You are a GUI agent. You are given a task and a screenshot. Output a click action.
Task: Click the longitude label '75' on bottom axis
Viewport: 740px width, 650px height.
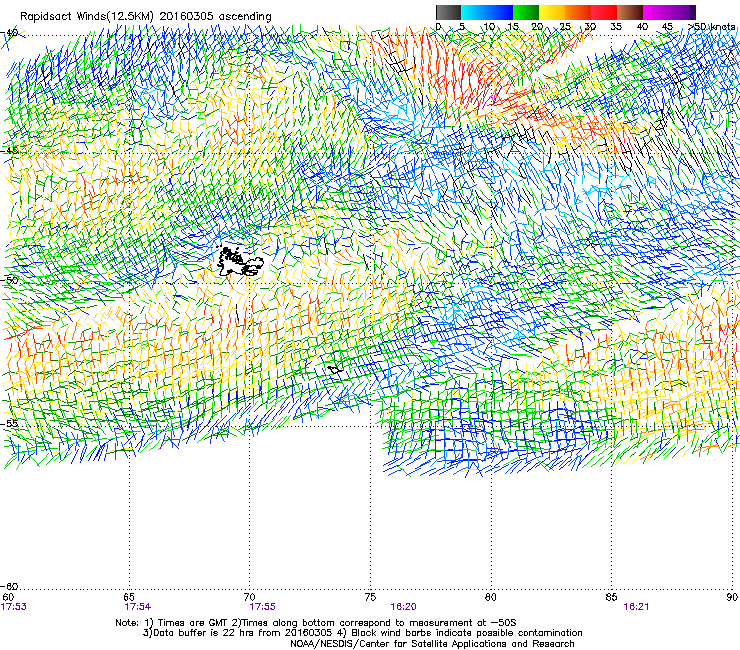point(370,597)
